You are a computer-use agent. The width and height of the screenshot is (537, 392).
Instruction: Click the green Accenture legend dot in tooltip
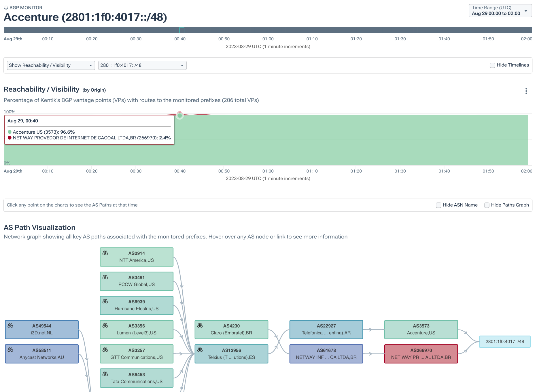coord(10,132)
